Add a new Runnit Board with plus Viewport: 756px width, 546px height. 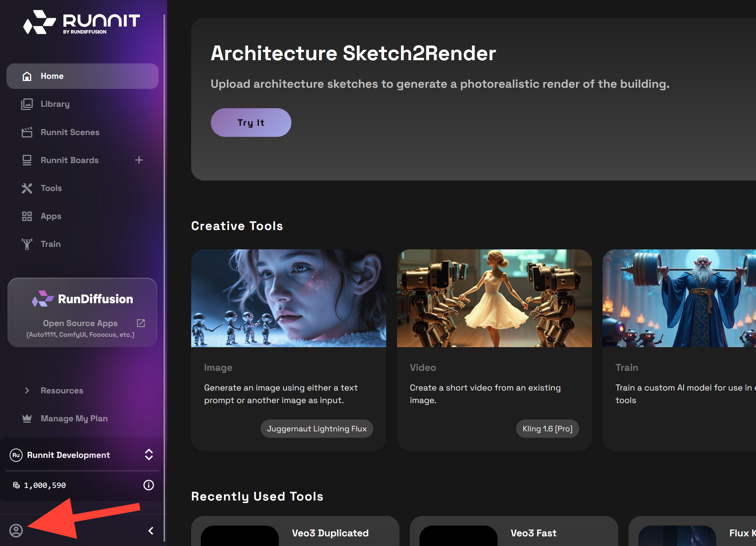pyautogui.click(x=139, y=160)
